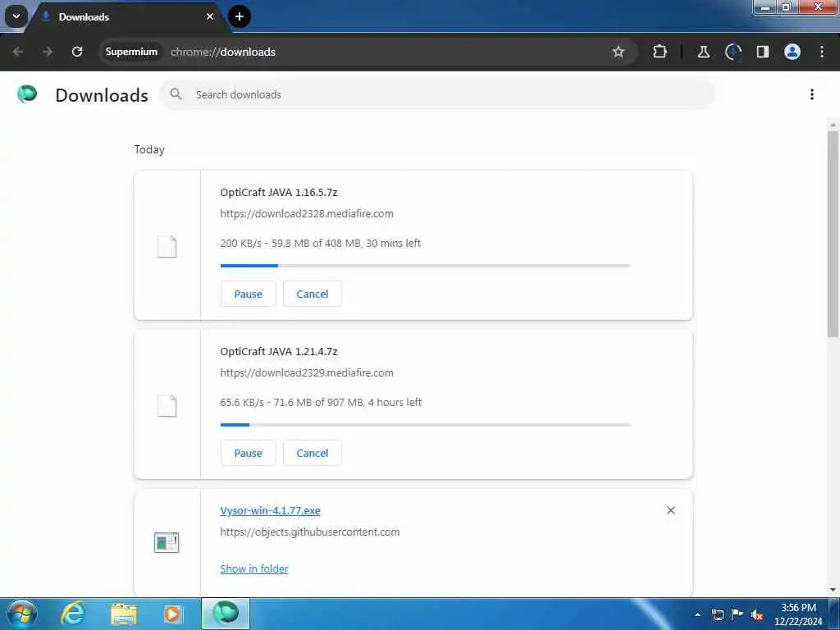840x630 pixels.
Task: Click the Supermium logo beside Downloads
Action: (x=27, y=94)
